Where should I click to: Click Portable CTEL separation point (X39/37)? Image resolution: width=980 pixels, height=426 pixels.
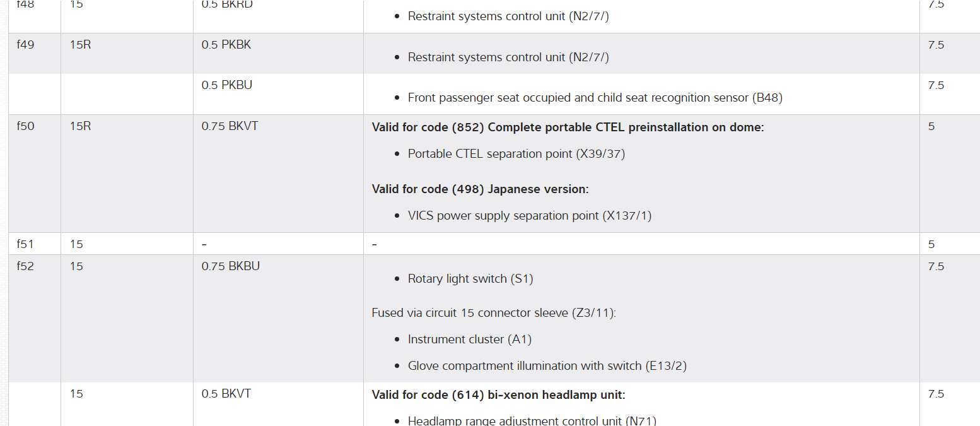pyautogui.click(x=516, y=154)
